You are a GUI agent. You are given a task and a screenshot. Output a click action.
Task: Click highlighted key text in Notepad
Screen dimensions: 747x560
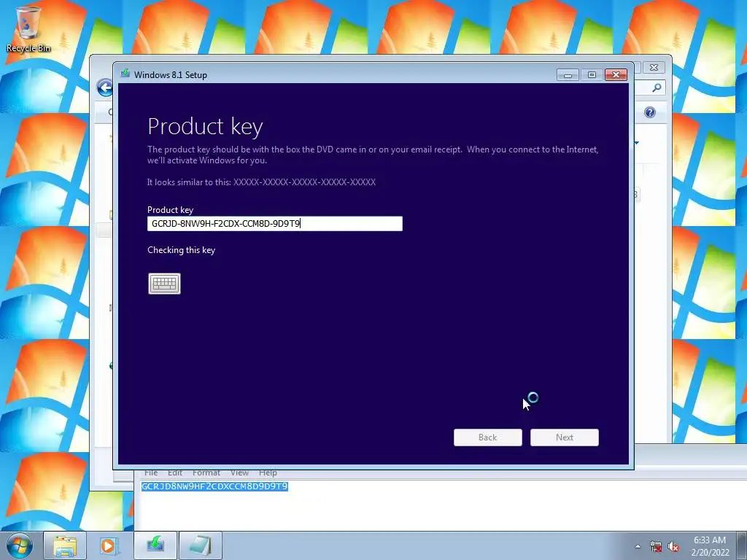tap(214, 486)
